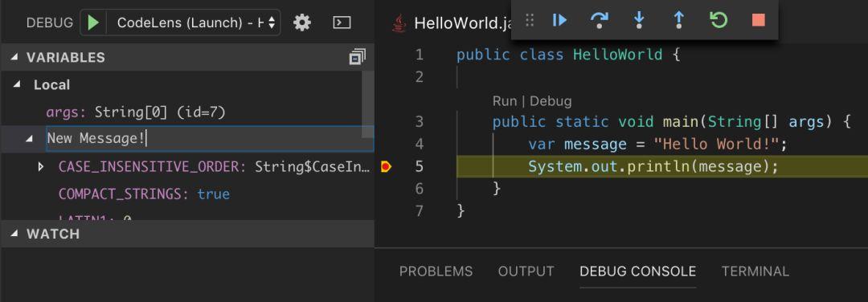Switch to the TERMINAL panel tab
Viewport: 868px width, 302px height.
[x=755, y=271]
